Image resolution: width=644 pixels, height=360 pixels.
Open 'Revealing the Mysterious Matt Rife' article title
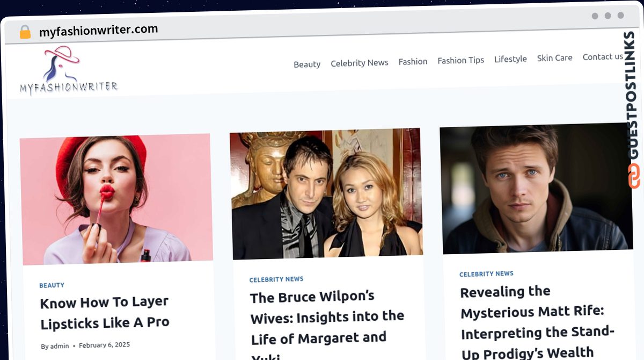(537, 321)
